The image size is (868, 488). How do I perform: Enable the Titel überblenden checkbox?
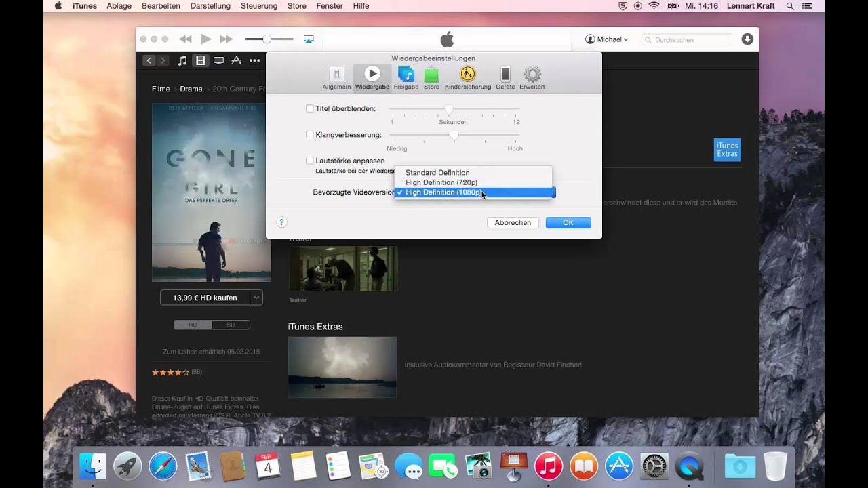(309, 108)
